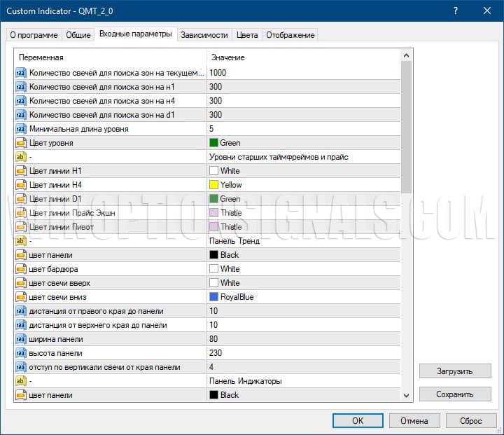Click the help question mark in title bar
The height and width of the screenshot is (435, 504).
(x=456, y=11)
